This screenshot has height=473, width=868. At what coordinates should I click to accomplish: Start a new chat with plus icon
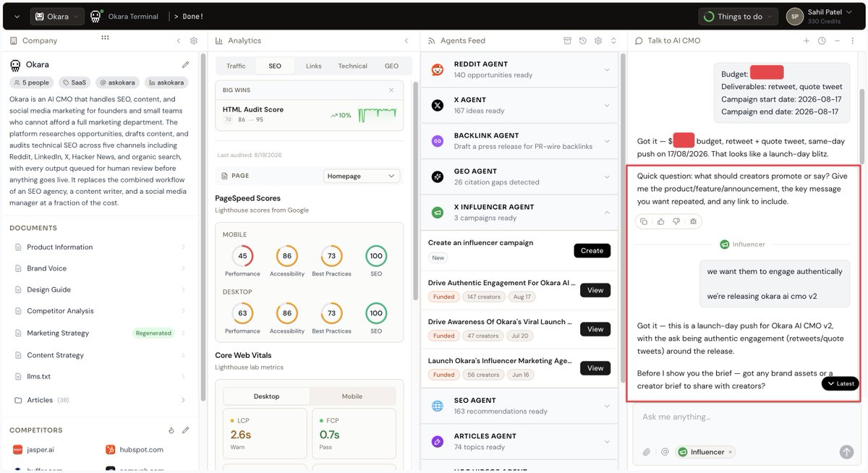807,41
